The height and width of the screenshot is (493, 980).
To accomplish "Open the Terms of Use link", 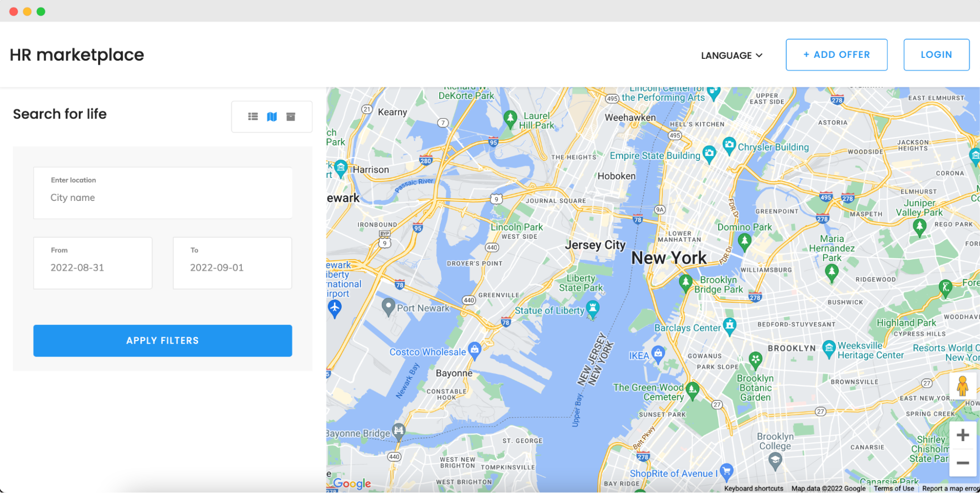I will (894, 489).
